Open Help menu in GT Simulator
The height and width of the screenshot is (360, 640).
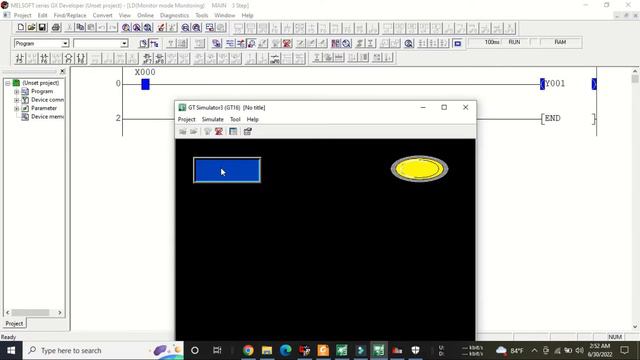253,119
